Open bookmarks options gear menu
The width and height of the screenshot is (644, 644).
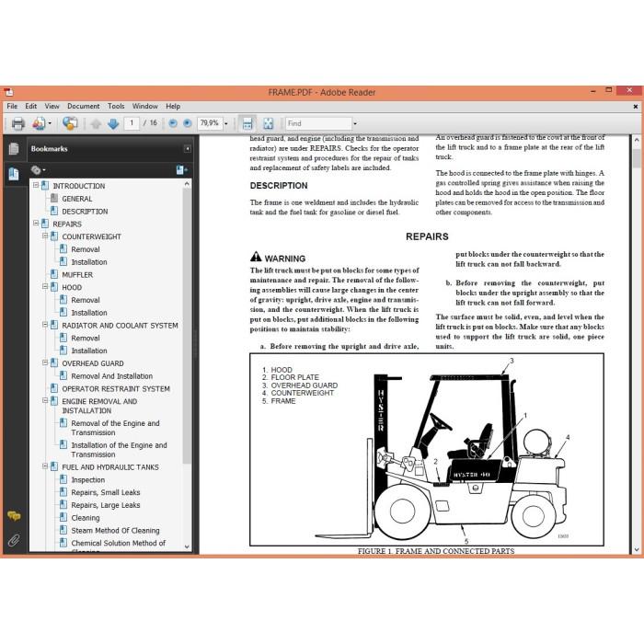point(38,170)
